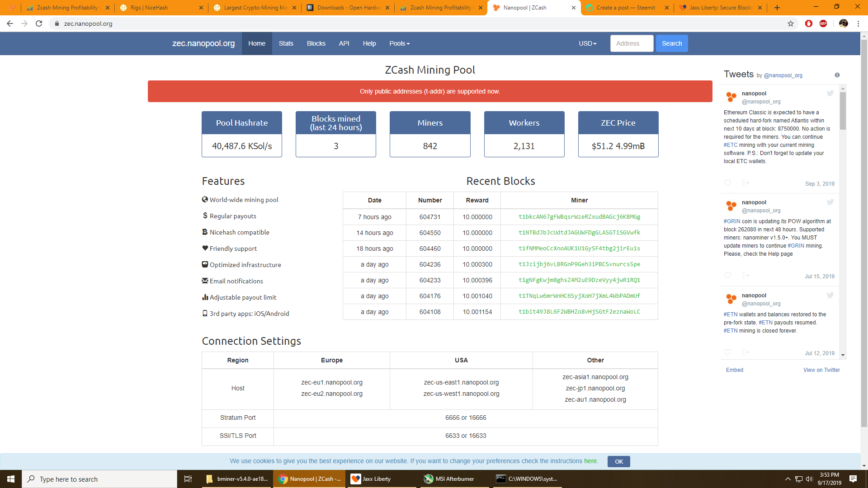The width and height of the screenshot is (868, 488).
Task: Open Windows Task View icon
Action: click(x=188, y=479)
